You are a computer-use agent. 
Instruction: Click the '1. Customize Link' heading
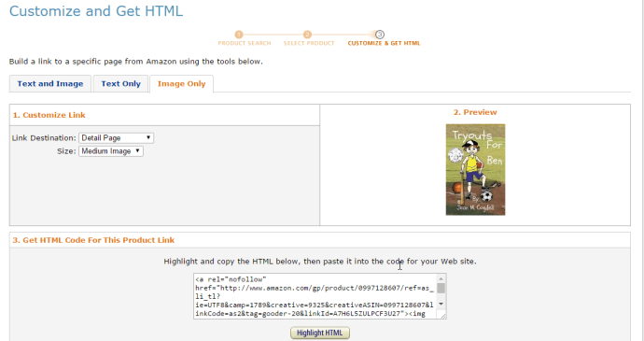(x=49, y=115)
